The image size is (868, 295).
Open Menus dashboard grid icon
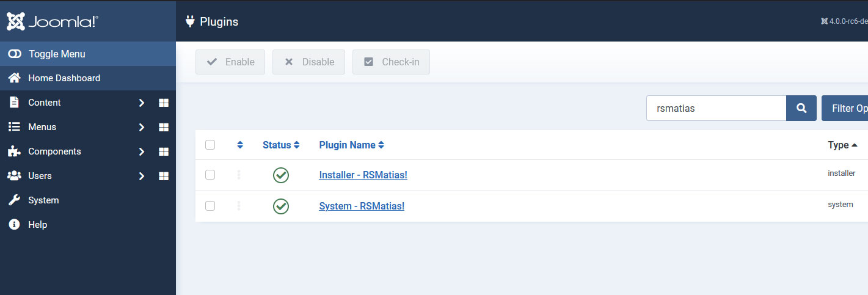(164, 127)
